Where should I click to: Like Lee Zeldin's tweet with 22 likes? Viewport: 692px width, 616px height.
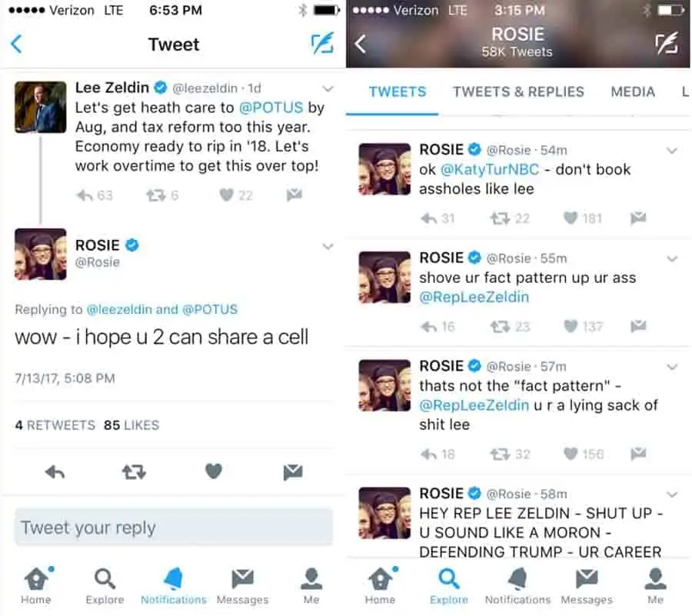(x=226, y=195)
